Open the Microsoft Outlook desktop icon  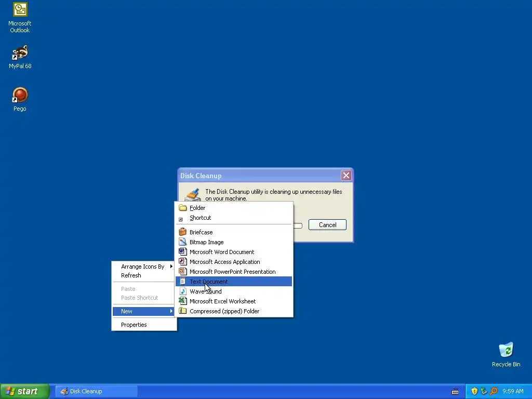[20, 18]
